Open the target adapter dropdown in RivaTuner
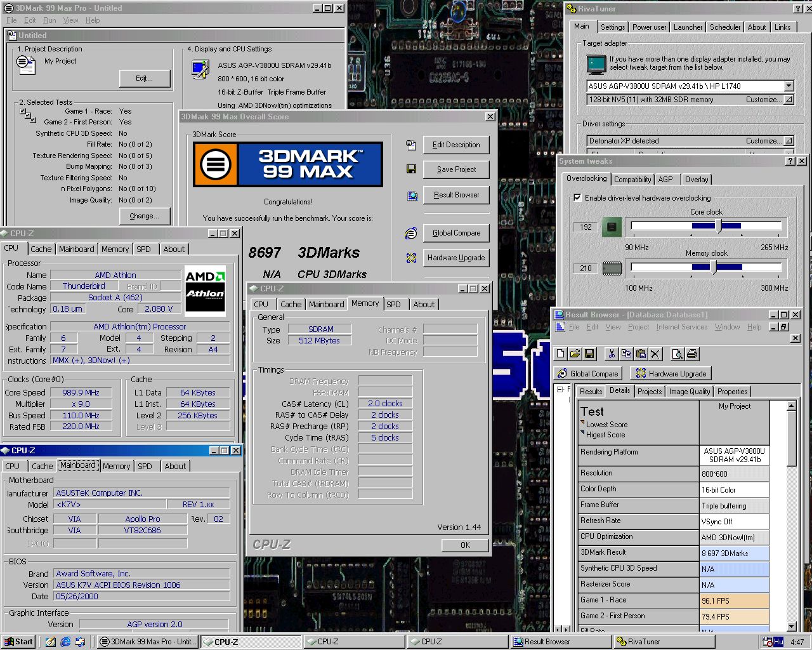Image resolution: width=812 pixels, height=650 pixels. (x=789, y=86)
